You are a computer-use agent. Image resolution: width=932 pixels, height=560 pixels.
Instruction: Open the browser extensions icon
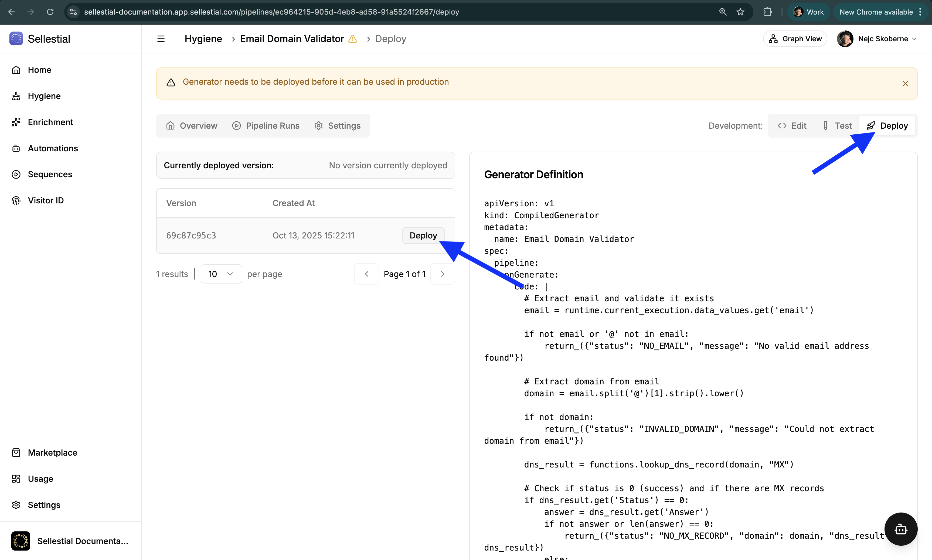coord(767,12)
